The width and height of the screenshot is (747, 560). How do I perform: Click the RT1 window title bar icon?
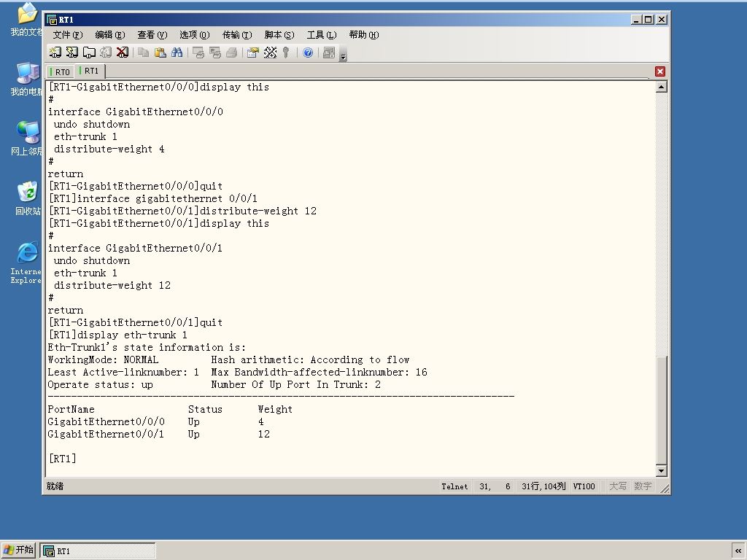[52, 20]
